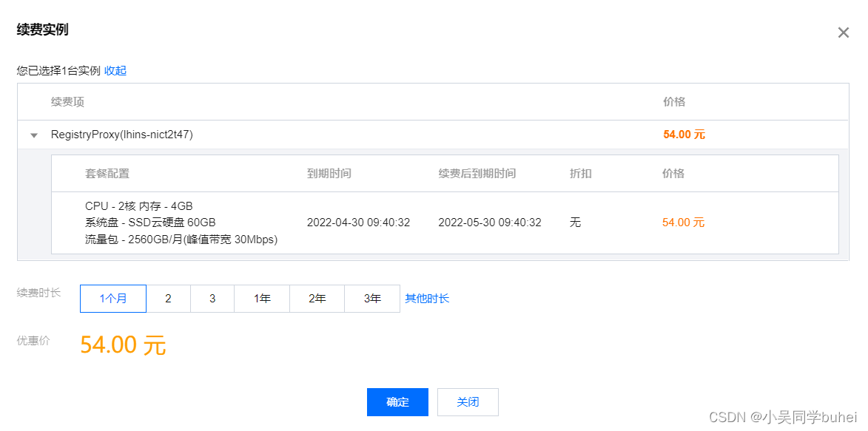Click the large 54.00 元 discounted price
The width and height of the screenshot is (868, 431).
pos(123,345)
